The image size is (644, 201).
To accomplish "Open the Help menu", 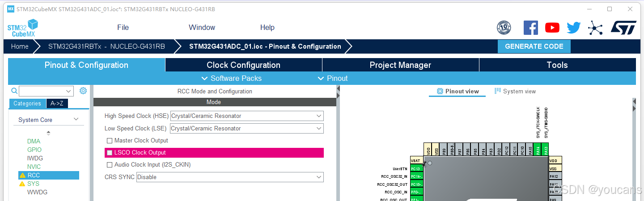I will point(267,28).
